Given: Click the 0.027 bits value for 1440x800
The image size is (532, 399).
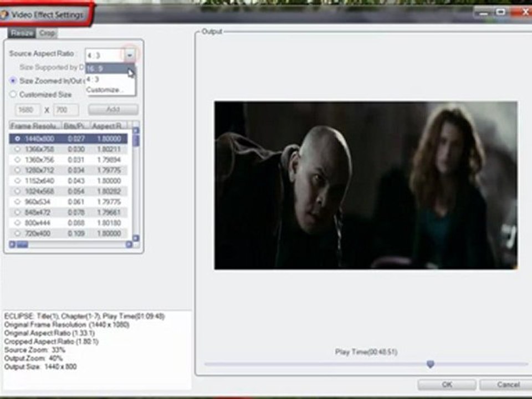Looking at the screenshot, I should [76, 139].
